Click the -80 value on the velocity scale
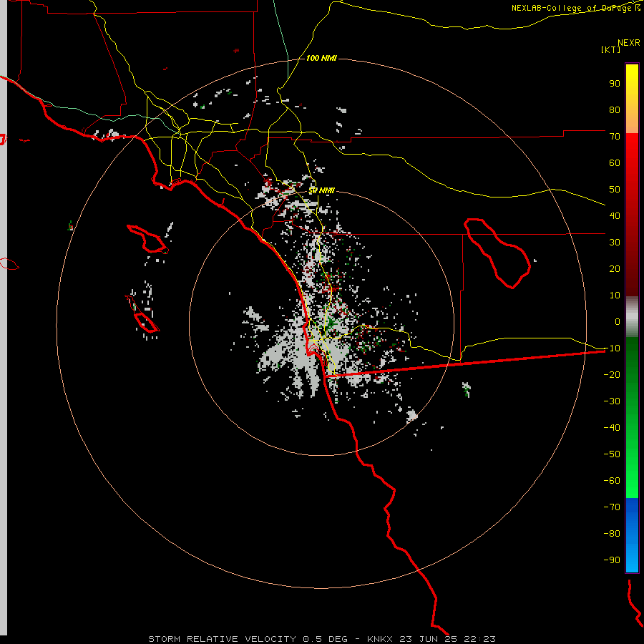 click(612, 534)
